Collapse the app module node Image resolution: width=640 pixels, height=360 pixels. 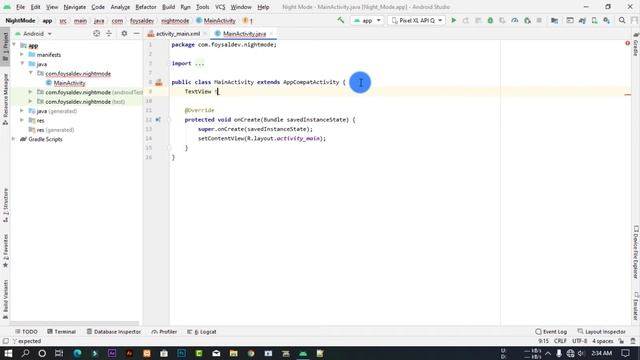pyautogui.click(x=14, y=45)
